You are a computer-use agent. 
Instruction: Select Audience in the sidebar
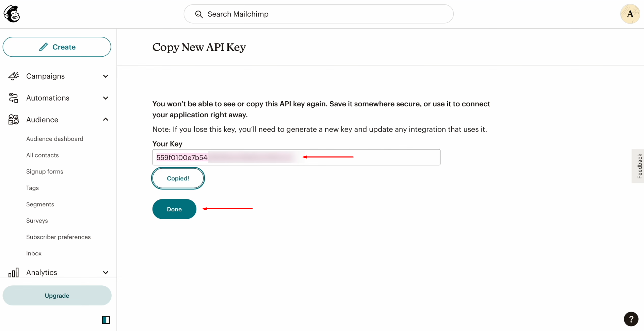click(42, 120)
